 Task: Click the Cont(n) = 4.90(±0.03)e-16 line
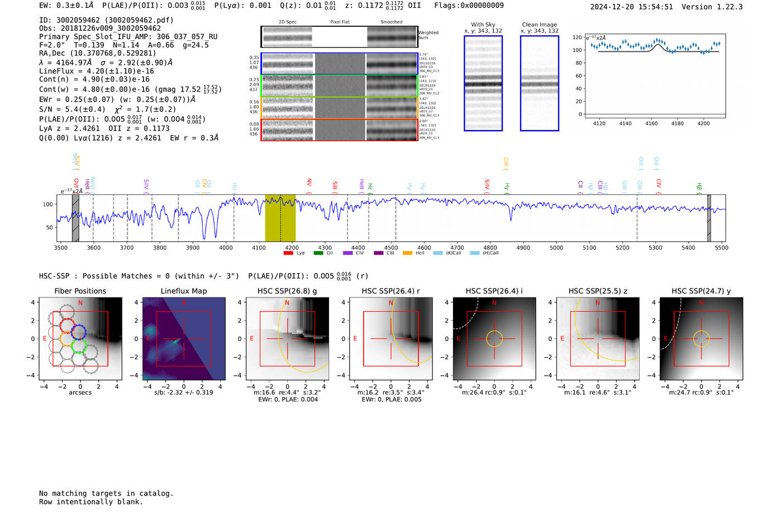click(94, 79)
